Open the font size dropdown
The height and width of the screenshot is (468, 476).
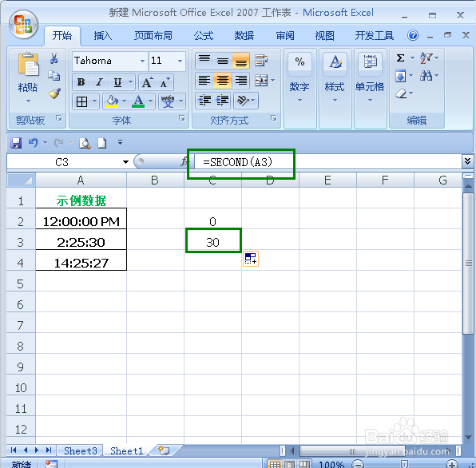[180, 61]
